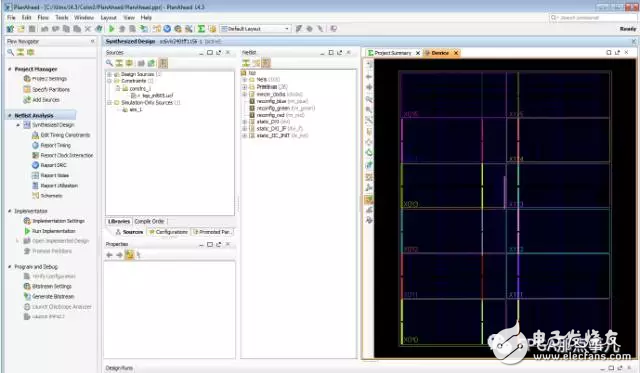The width and height of the screenshot is (640, 373).
Task: Switch to Configurations tab
Action: point(168,232)
